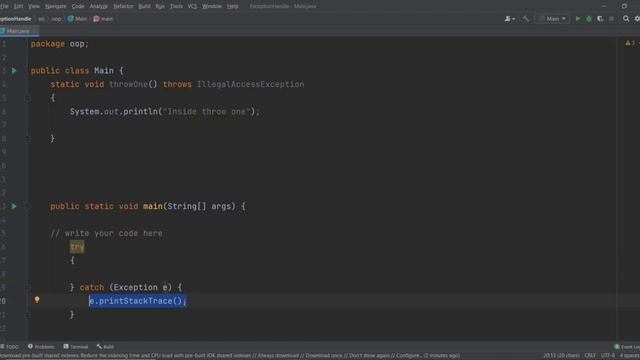Image resolution: width=640 pixels, height=360 pixels.
Task: Click the yellow intention lightbulb on line 20
Action: (37, 300)
